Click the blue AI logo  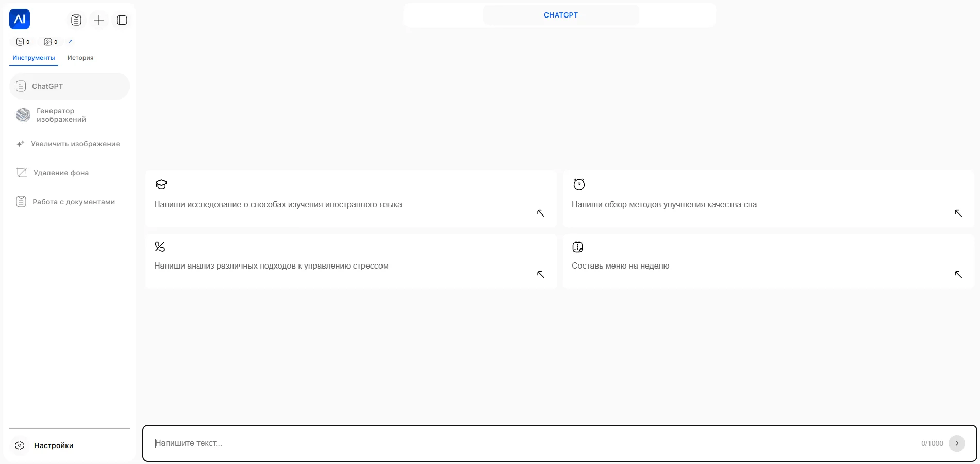pos(20,19)
